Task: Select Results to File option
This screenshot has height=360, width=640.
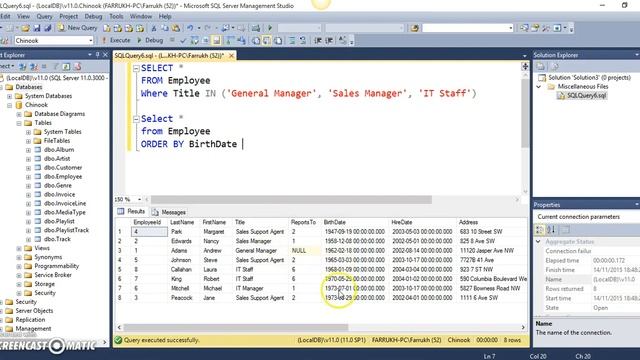Action: 278,40
